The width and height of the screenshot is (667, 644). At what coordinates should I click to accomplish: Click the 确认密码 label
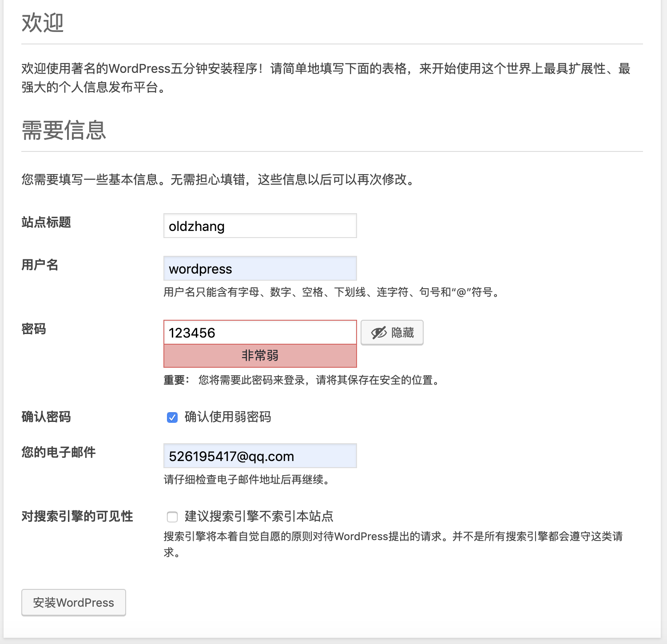tap(46, 417)
